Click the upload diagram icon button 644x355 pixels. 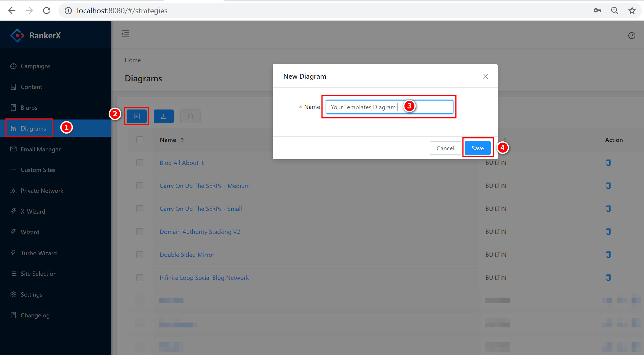point(163,116)
